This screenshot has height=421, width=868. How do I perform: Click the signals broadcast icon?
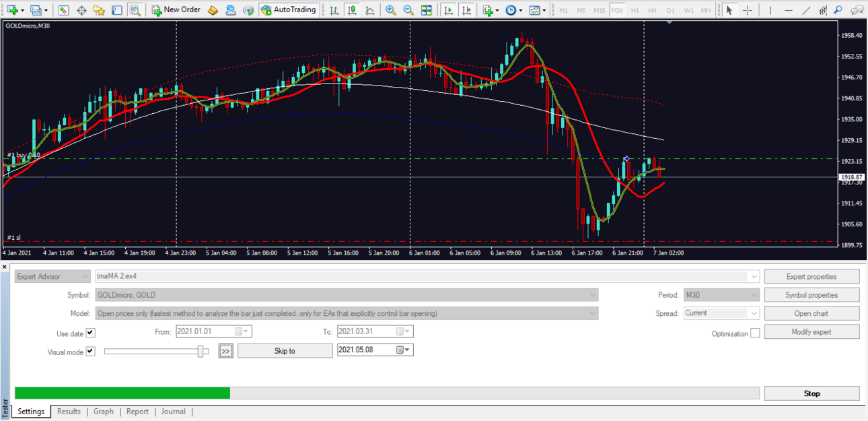248,10
